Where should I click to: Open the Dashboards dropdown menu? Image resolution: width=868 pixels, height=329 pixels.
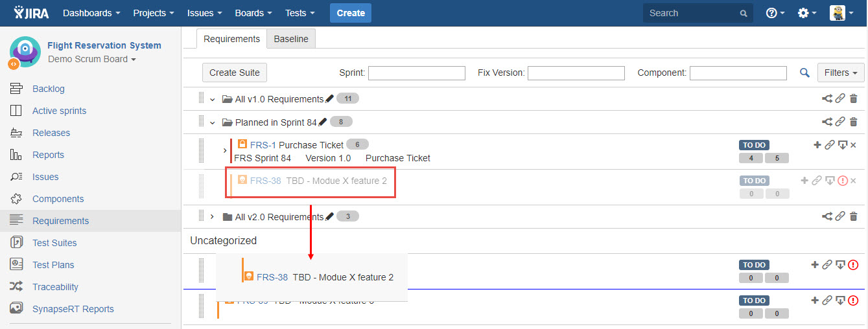[x=91, y=13]
